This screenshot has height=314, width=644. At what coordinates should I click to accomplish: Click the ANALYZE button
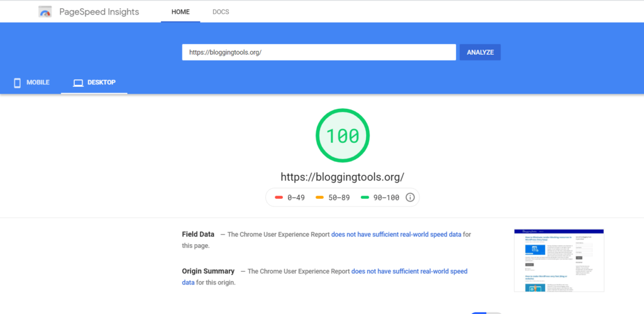point(480,52)
